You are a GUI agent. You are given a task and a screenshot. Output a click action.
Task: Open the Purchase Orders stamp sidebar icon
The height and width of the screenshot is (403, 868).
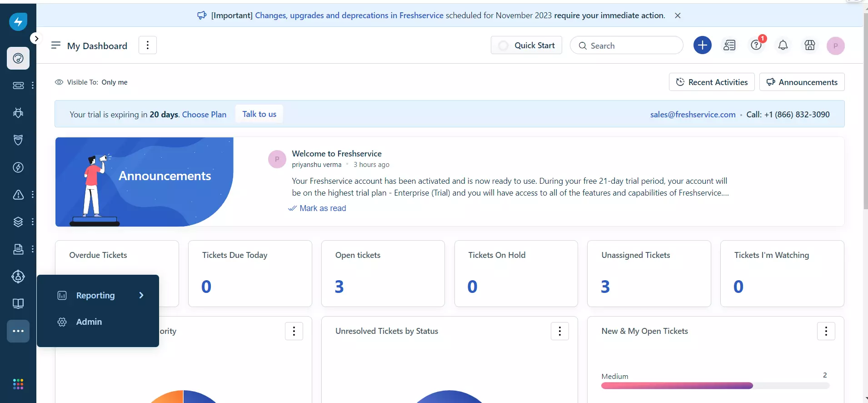point(18,249)
